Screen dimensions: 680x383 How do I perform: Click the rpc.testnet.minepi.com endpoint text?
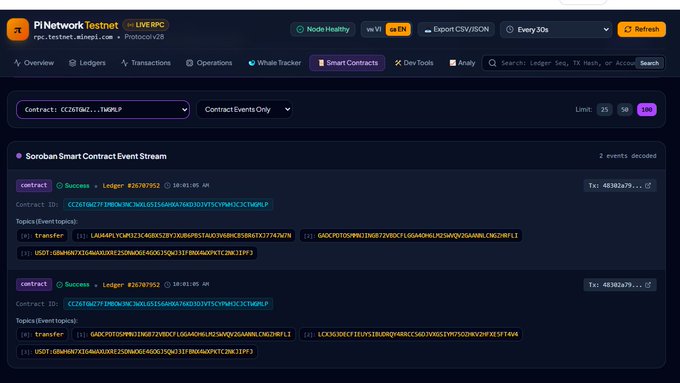click(73, 37)
